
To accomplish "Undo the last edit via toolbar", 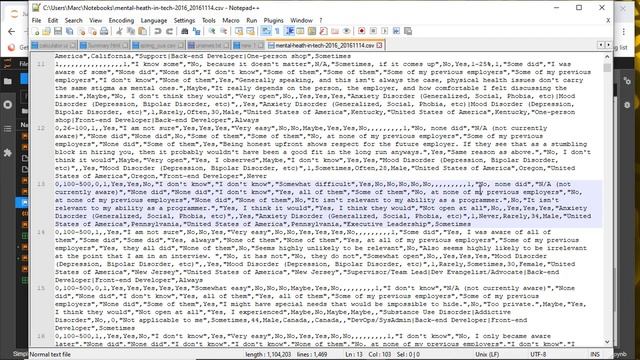I will [x=158, y=31].
